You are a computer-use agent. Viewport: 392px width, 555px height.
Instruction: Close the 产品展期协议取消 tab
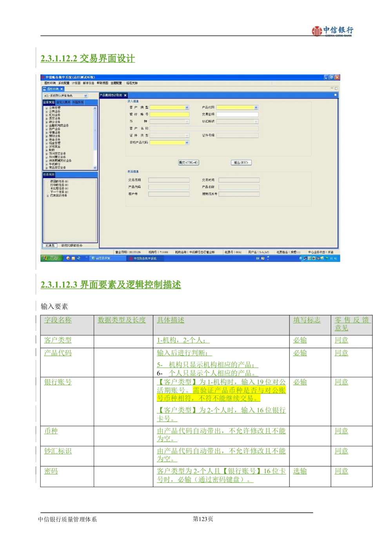(125, 95)
